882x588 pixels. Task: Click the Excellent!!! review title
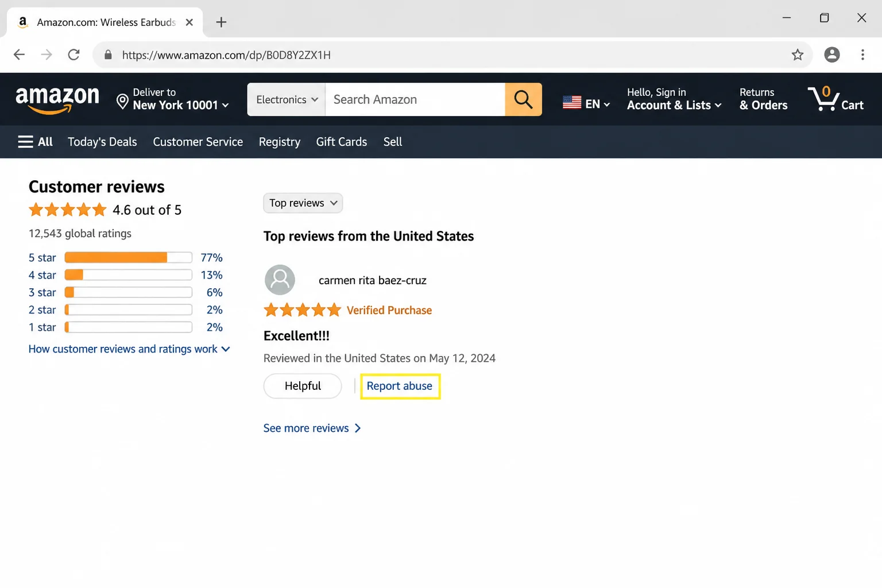pos(296,336)
